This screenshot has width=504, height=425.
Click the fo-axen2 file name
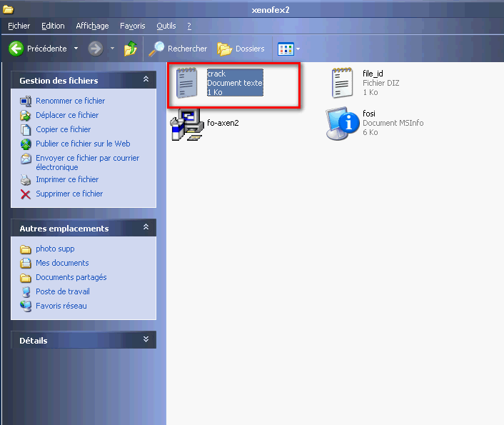click(x=223, y=124)
